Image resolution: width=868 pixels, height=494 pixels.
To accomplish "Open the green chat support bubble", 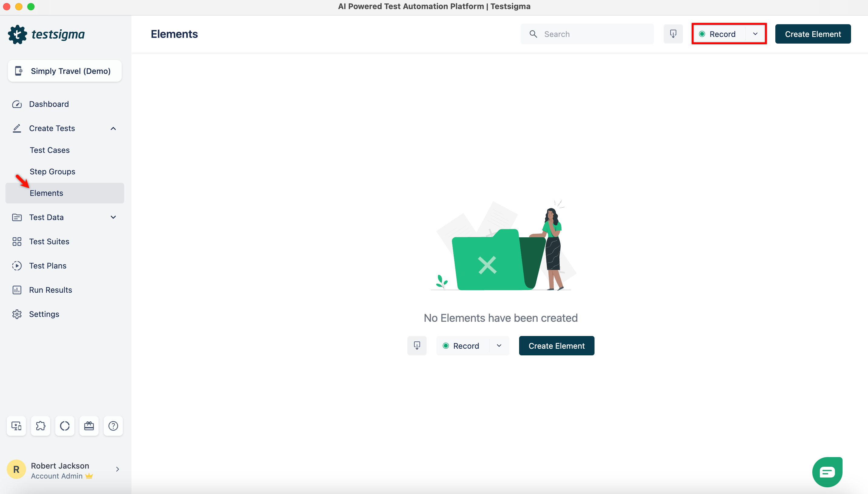I will click(827, 472).
